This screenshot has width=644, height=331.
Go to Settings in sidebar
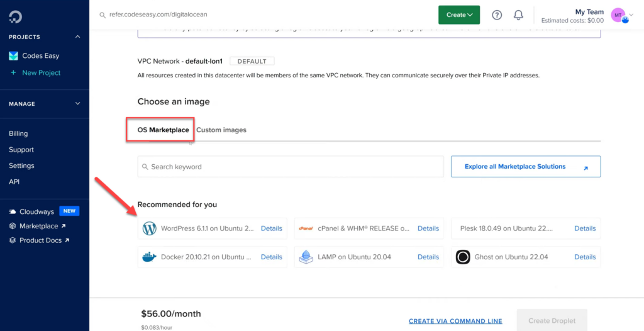[x=21, y=165]
